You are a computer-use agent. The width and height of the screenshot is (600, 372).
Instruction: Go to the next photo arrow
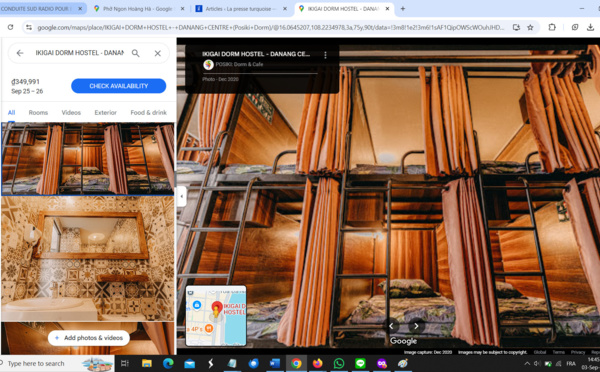point(416,326)
